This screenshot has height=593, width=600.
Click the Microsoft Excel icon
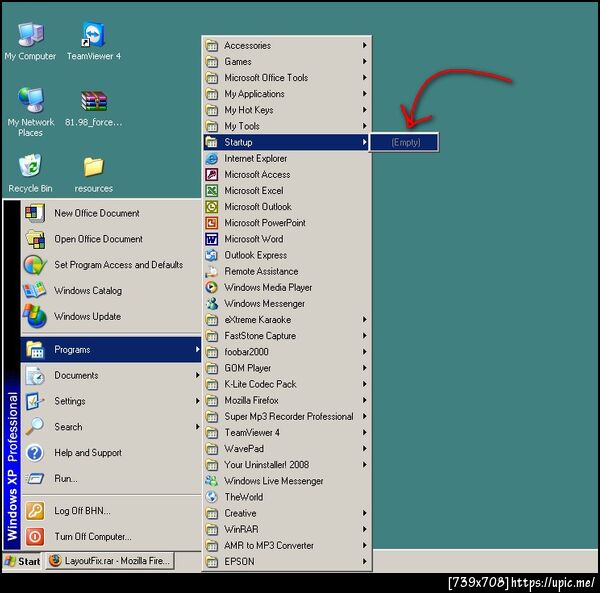tap(212, 191)
